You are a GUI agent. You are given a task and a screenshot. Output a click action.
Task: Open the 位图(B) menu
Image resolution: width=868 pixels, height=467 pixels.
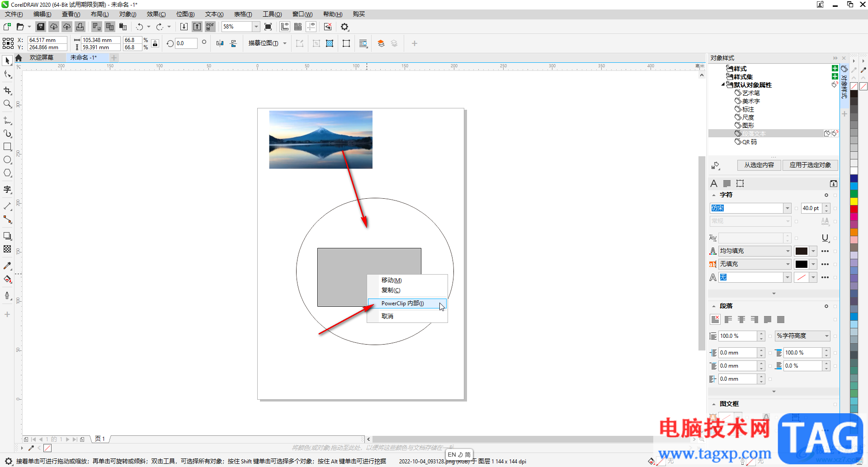point(185,14)
